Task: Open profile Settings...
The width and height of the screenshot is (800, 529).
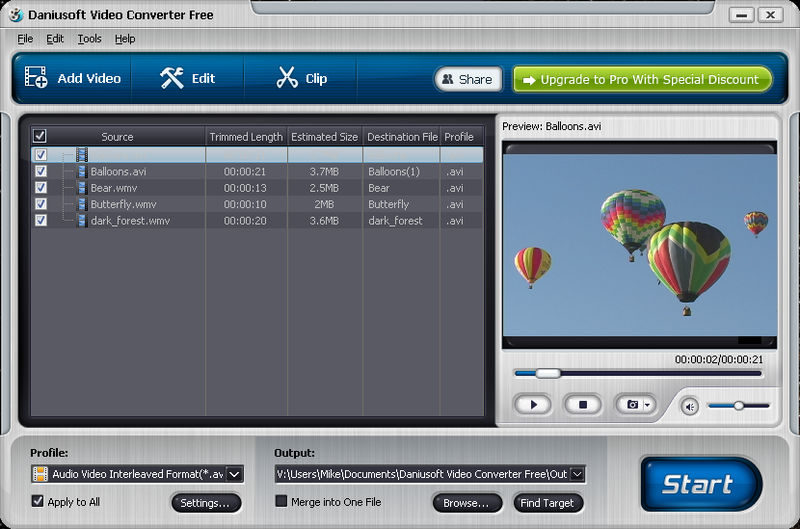Action: coord(206,503)
